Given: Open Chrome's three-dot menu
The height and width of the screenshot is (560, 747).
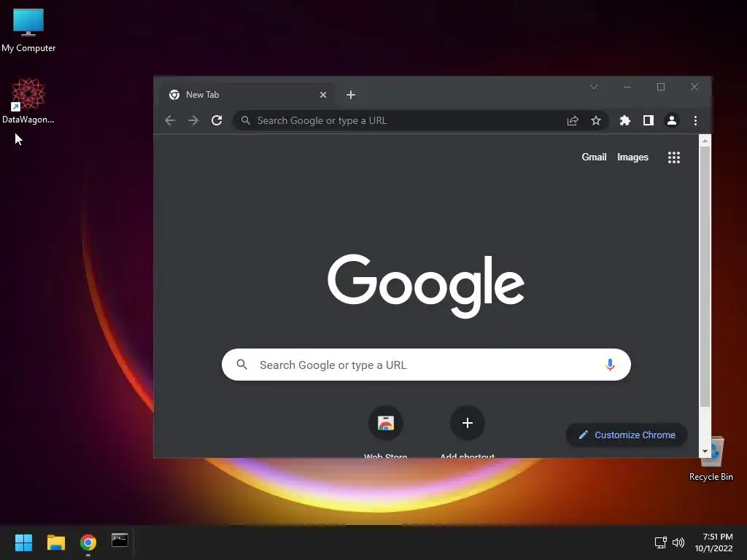Looking at the screenshot, I should pyautogui.click(x=695, y=120).
